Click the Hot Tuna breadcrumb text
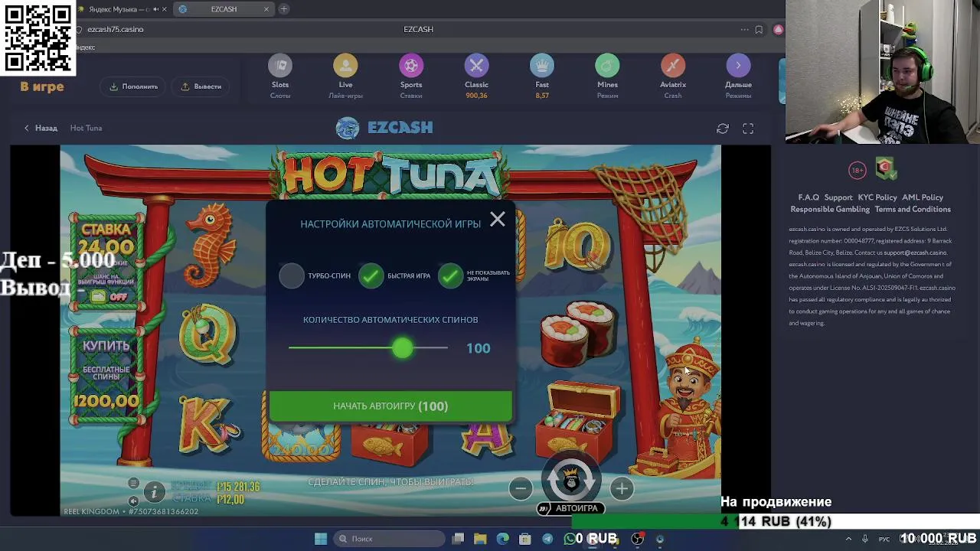This screenshot has height=551, width=980. click(86, 128)
